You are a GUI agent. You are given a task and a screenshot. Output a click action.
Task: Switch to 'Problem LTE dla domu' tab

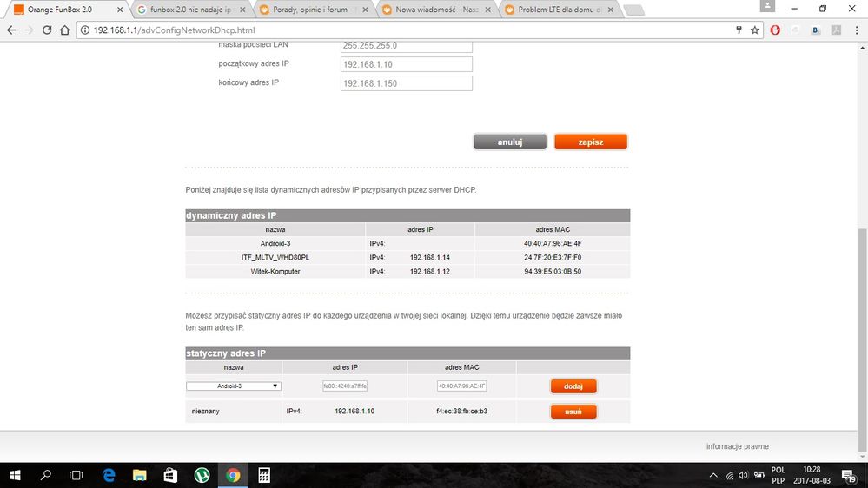coord(559,10)
